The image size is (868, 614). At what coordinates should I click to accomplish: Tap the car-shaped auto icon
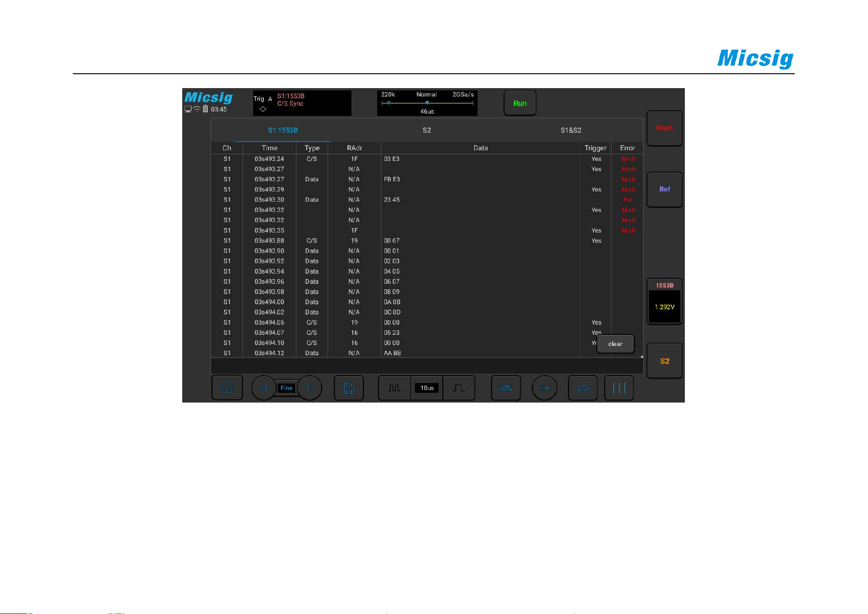tap(583, 388)
